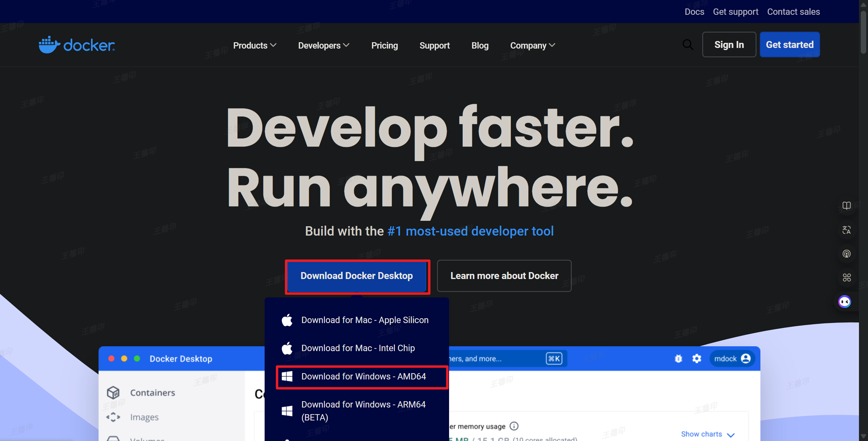
Task: Click the round assistant face icon
Action: (844, 301)
